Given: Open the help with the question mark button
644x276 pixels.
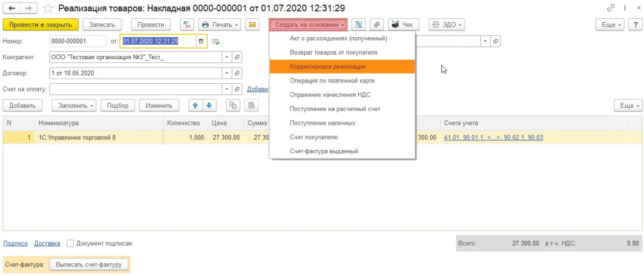Looking at the screenshot, I should pyautogui.click(x=635, y=25).
